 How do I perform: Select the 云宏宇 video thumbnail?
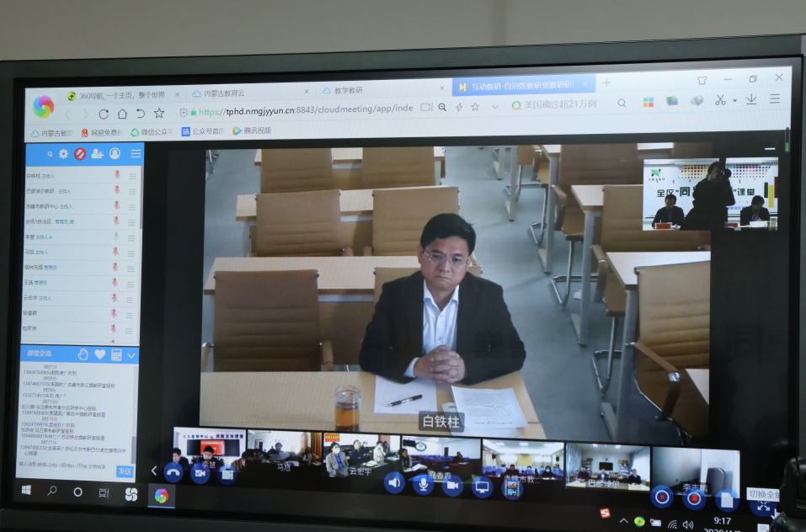(361, 455)
